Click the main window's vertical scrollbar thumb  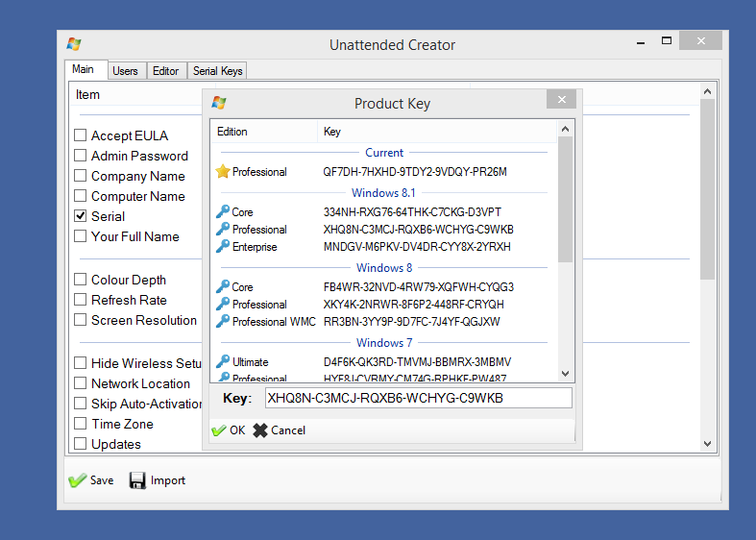707,189
